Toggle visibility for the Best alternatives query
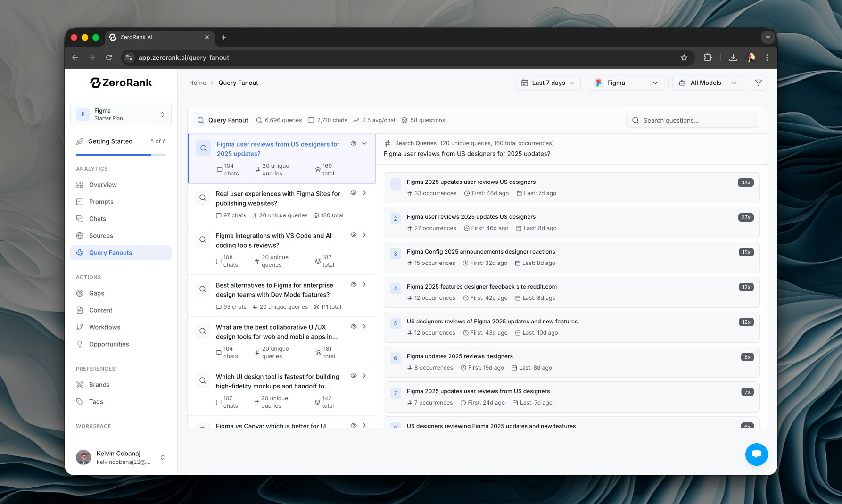The image size is (842, 504). click(353, 284)
